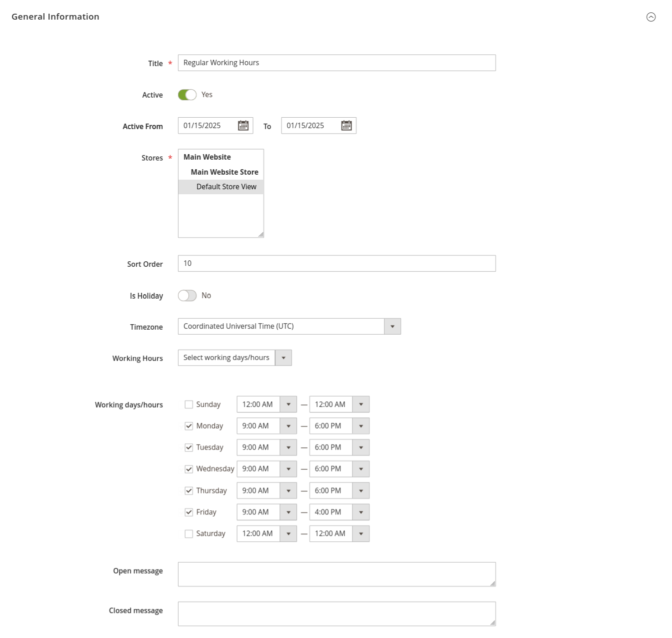
Task: Select Default Store View in Stores list
Action: [x=226, y=187]
